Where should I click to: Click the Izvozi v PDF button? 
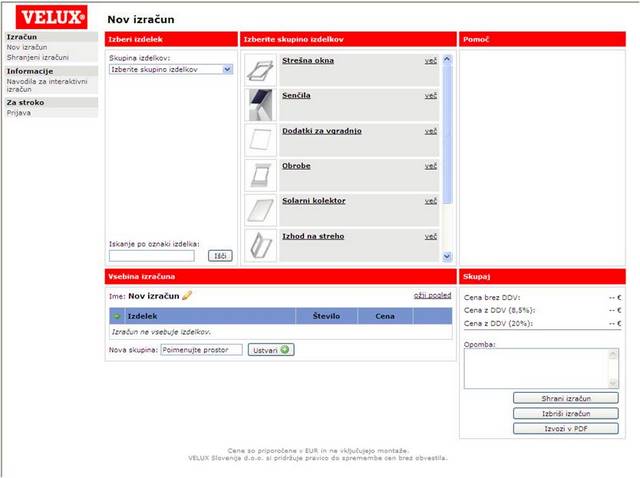[x=565, y=428]
